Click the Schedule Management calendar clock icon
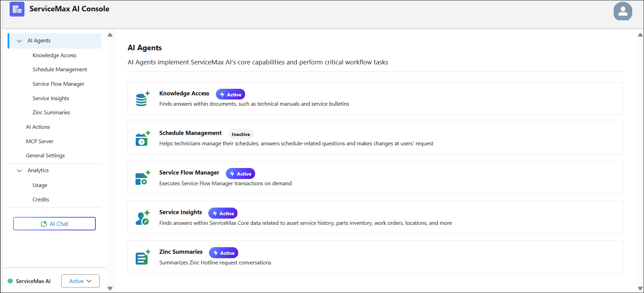Screen dimensions: 644x293 143,138
